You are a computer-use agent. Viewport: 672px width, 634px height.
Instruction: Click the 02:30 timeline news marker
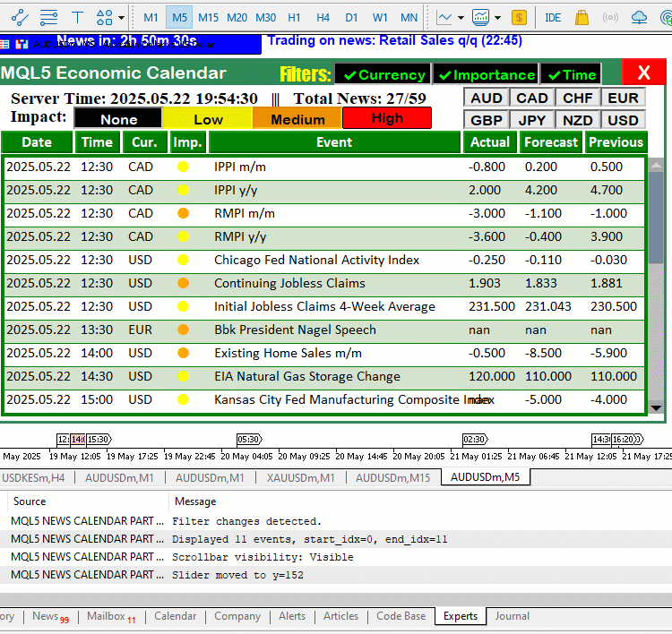[475, 439]
